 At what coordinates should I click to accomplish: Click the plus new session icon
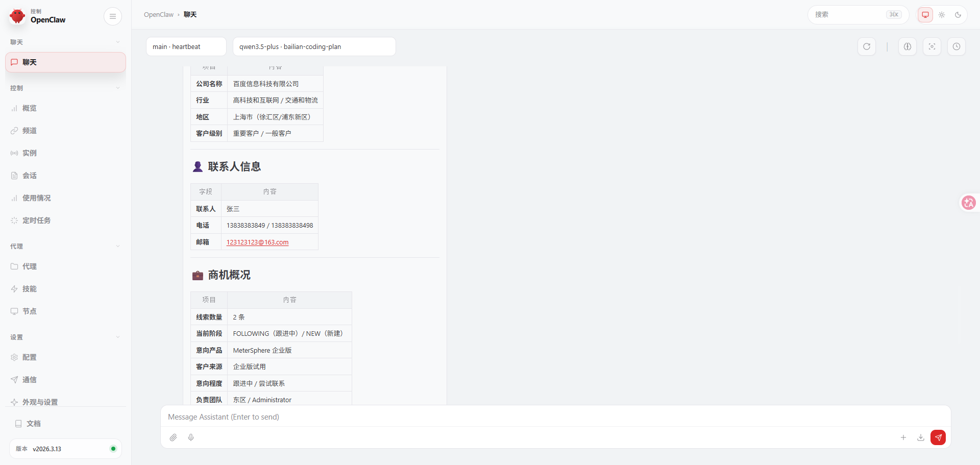coord(903,437)
